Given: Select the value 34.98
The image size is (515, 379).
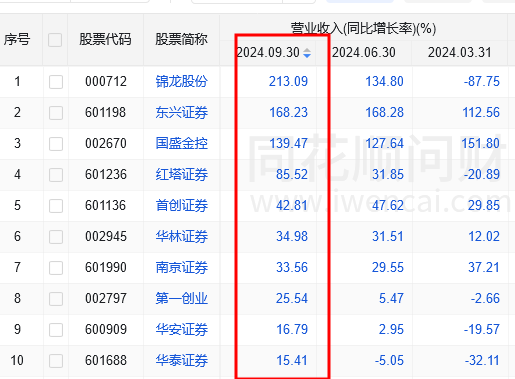Looking at the screenshot, I should click(292, 236).
